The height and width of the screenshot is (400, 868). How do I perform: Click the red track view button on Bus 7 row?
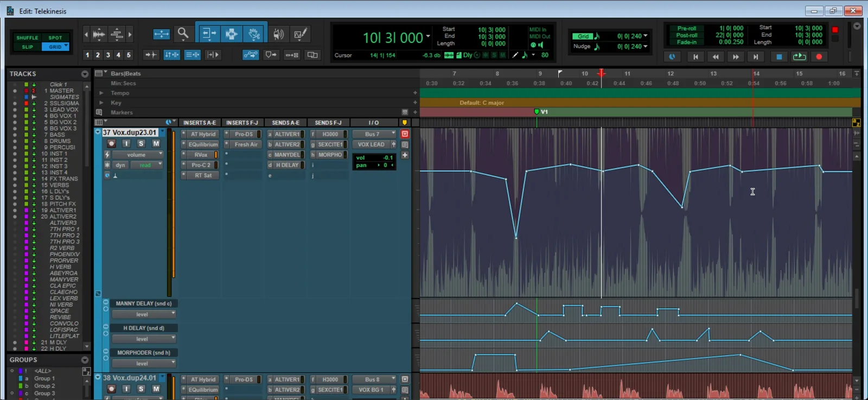click(x=405, y=134)
